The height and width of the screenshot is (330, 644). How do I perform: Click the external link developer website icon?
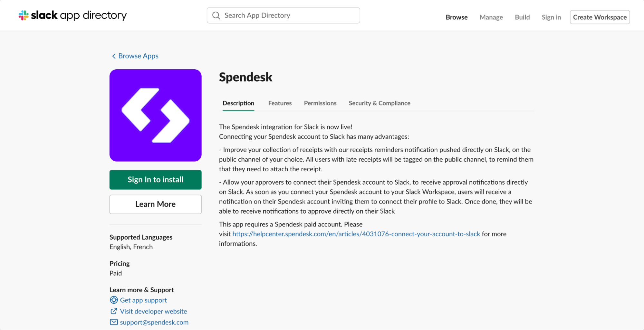coord(114,311)
